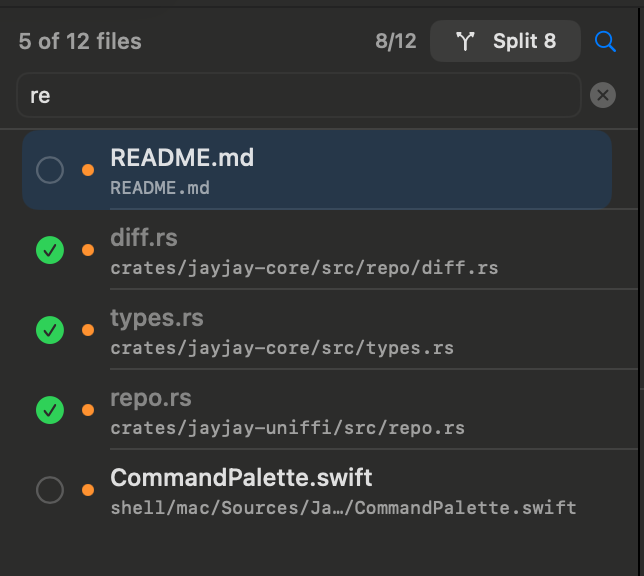This screenshot has width=644, height=576.
Task: Mark CommandPalette.swift as reviewed
Action: (x=49, y=489)
